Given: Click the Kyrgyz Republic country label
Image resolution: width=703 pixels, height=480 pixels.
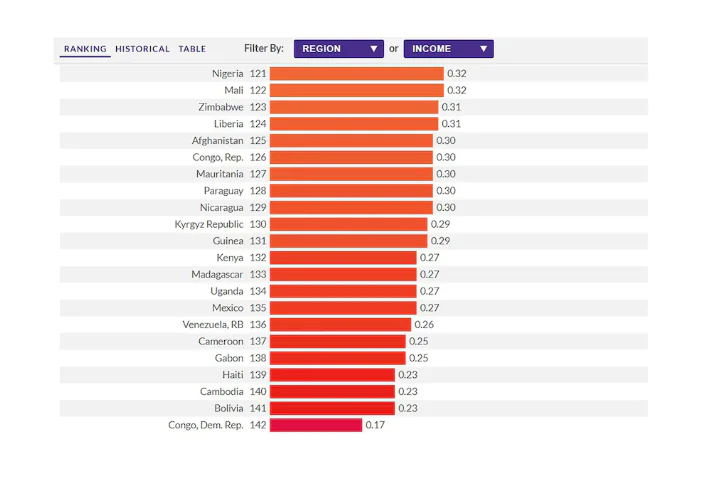Looking at the screenshot, I should pyautogui.click(x=209, y=225).
